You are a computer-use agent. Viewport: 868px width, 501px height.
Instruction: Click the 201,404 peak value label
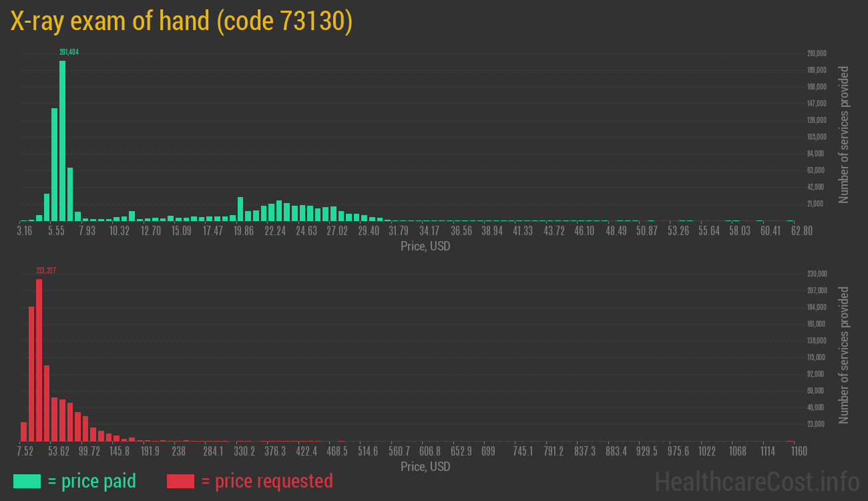tap(69, 52)
